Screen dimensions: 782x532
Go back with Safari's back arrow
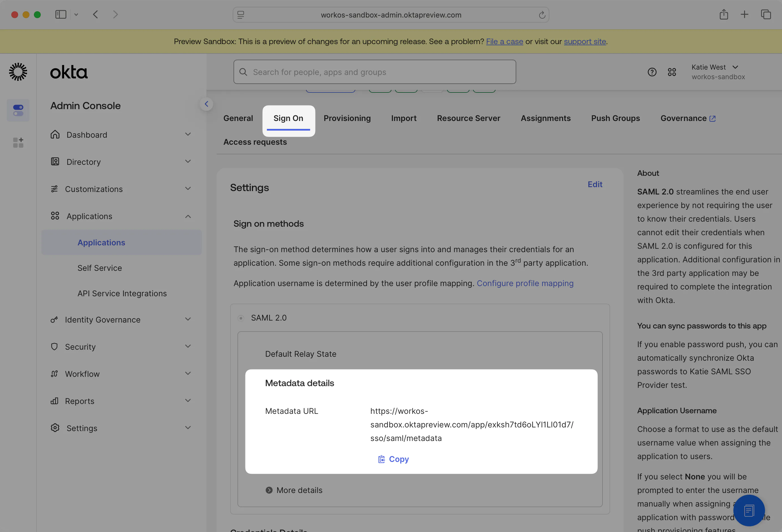pyautogui.click(x=96, y=14)
